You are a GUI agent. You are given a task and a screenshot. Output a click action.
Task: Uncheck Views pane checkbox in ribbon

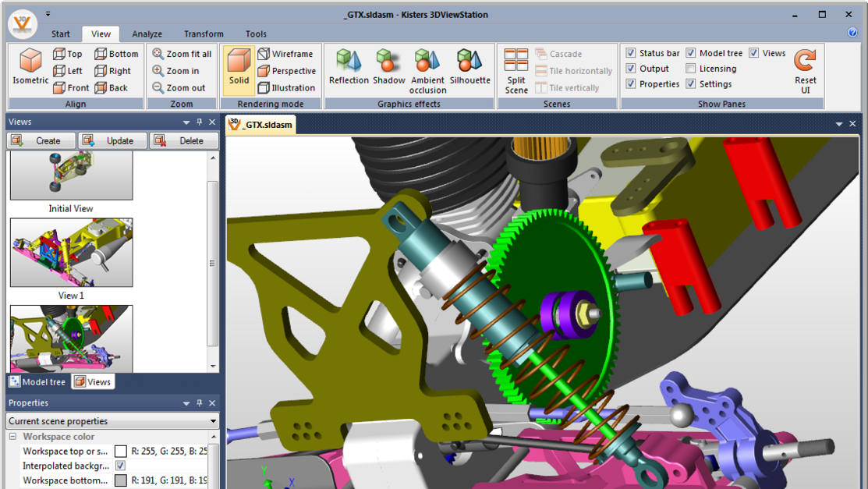(x=753, y=53)
